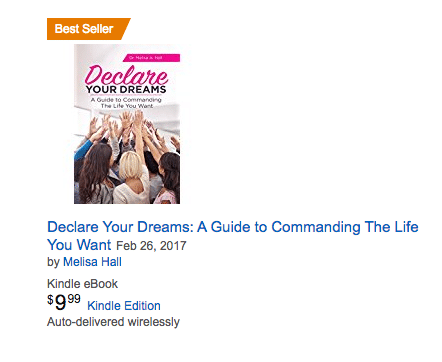The width and height of the screenshot is (442, 362).
Task: Click YOUR DREAMS heading on the cover
Action: tap(126, 89)
